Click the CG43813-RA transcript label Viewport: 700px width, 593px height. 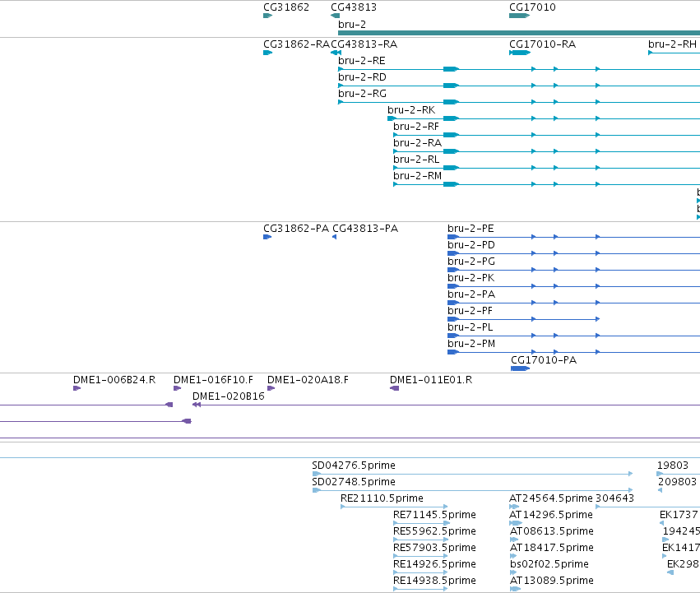364,44
